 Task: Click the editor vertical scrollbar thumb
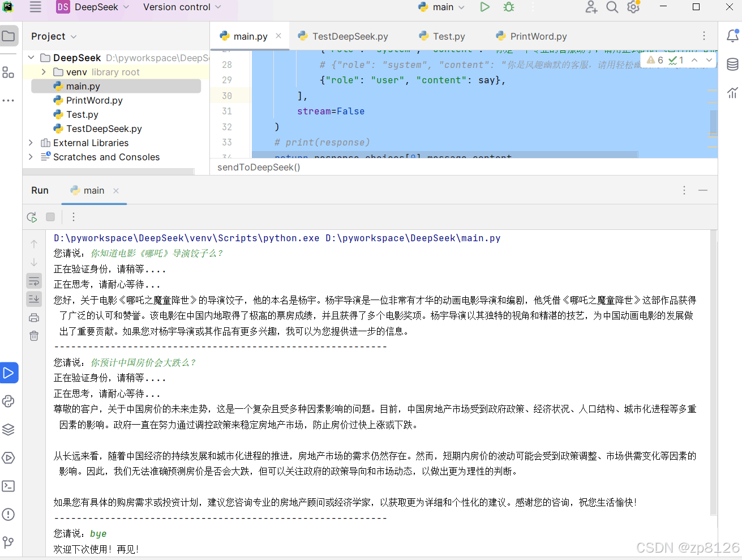(714, 122)
